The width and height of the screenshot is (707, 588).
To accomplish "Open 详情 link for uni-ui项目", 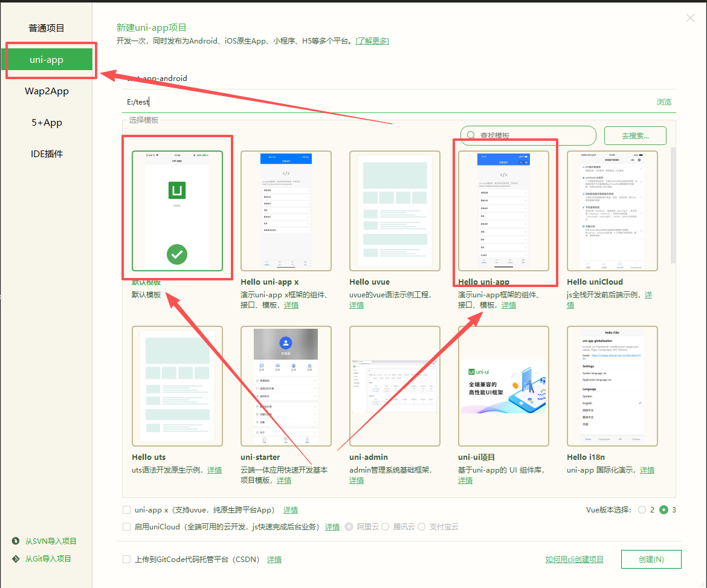I will click(465, 480).
